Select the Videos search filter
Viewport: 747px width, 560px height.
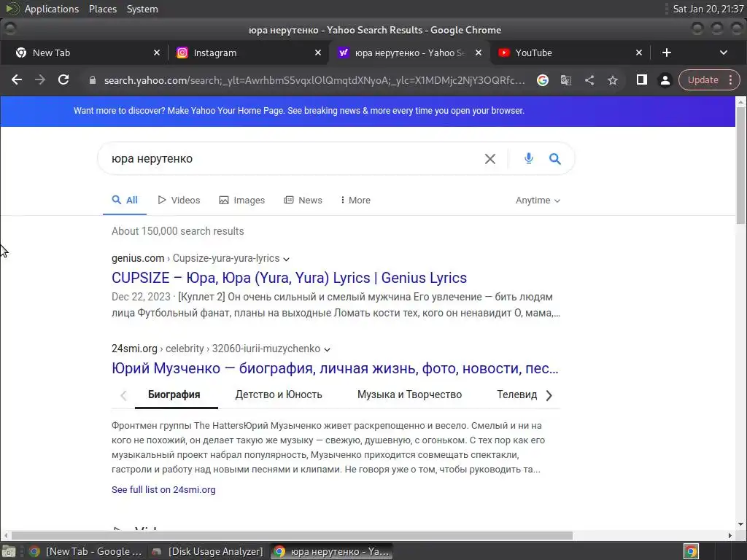pyautogui.click(x=179, y=201)
